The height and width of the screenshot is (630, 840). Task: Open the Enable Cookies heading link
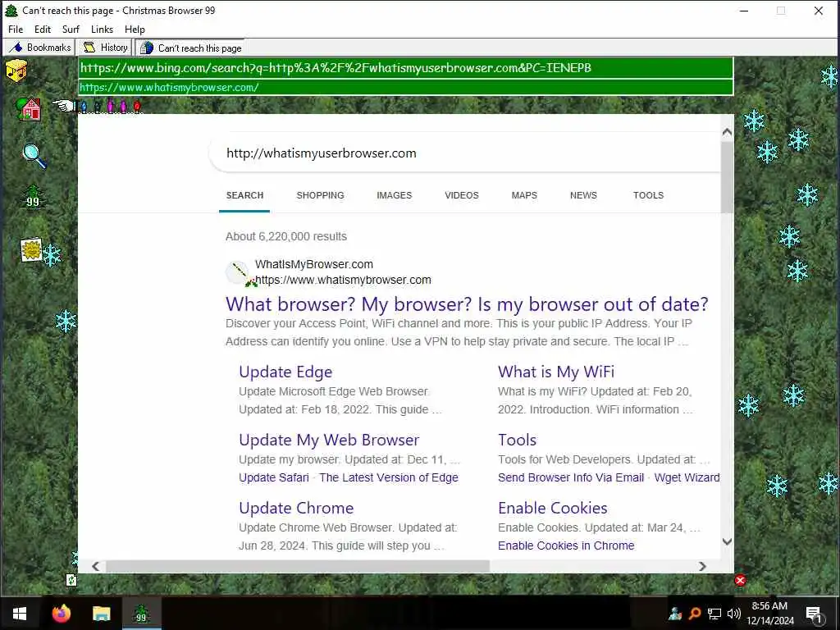click(553, 508)
